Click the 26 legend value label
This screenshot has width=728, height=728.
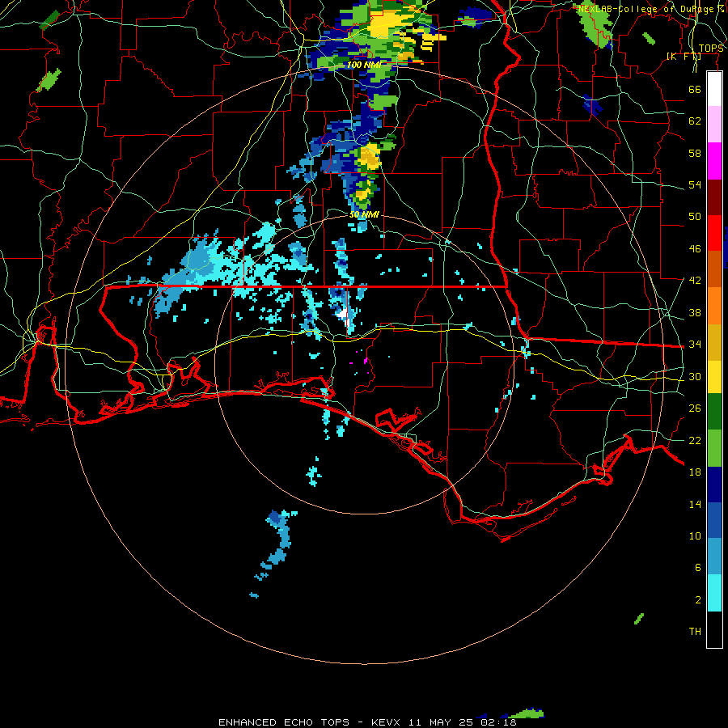point(695,408)
